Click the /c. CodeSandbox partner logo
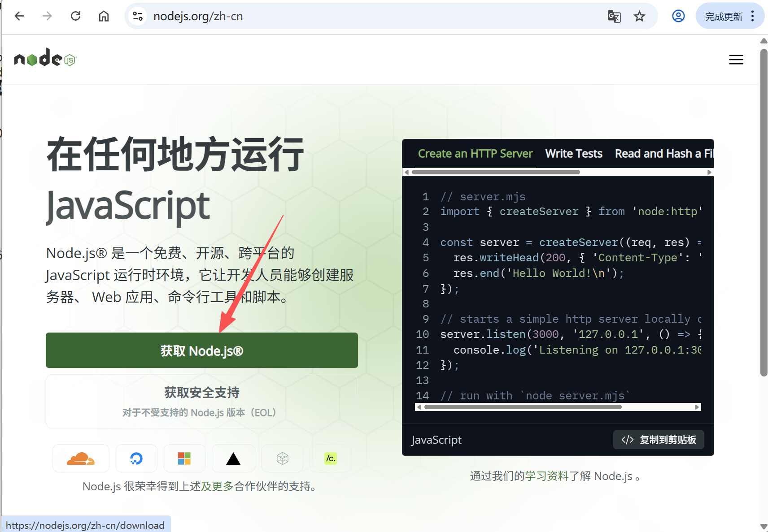 coord(330,458)
